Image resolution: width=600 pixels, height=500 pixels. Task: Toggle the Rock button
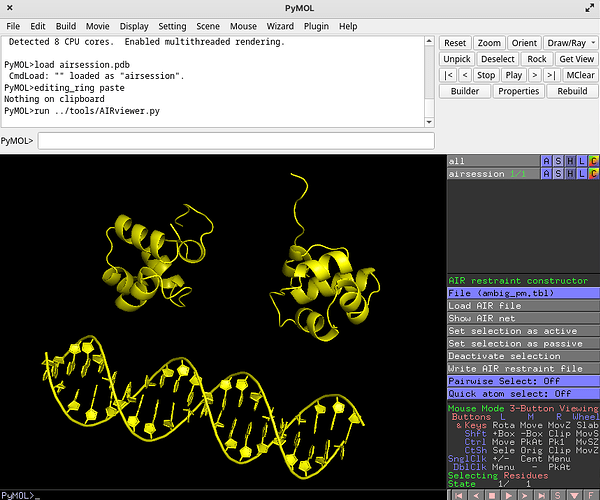[537, 59]
